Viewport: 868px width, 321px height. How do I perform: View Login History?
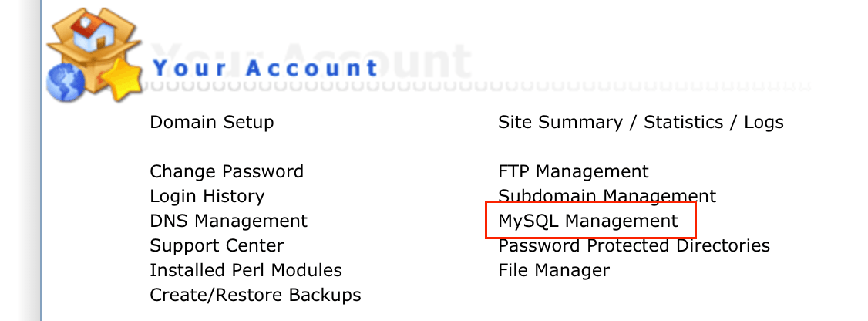(207, 196)
